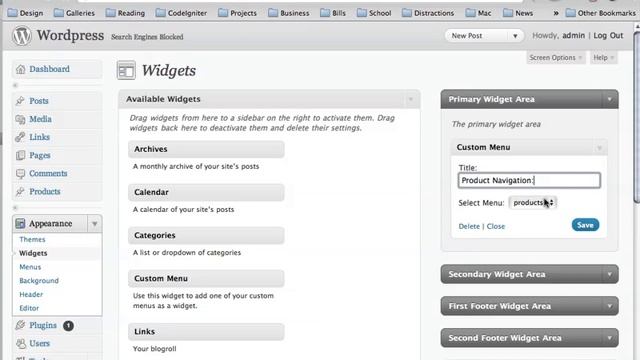Collapse the Available Widgets section arrow
This screenshot has height=360, width=640.
coord(411,99)
